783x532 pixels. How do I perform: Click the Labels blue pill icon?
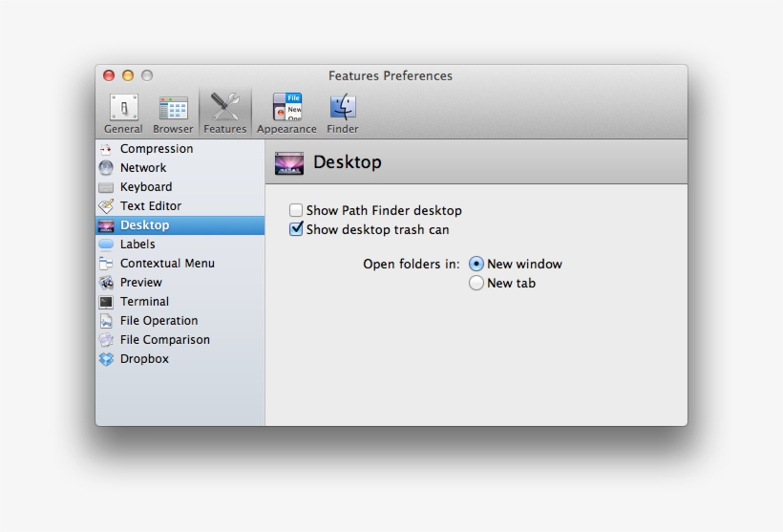click(x=106, y=245)
